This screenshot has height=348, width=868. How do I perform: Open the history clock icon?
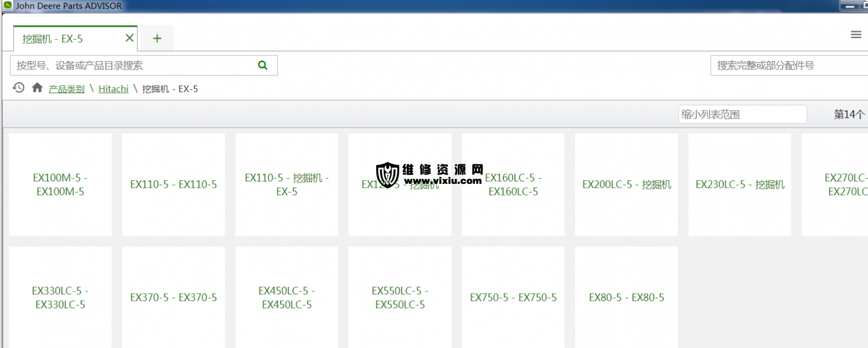[x=19, y=88]
